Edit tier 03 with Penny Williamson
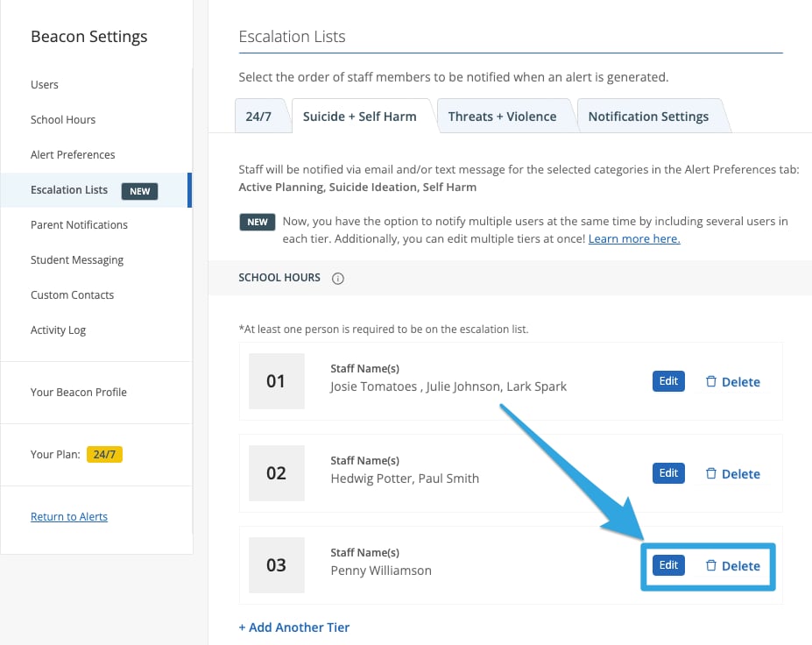 [668, 565]
